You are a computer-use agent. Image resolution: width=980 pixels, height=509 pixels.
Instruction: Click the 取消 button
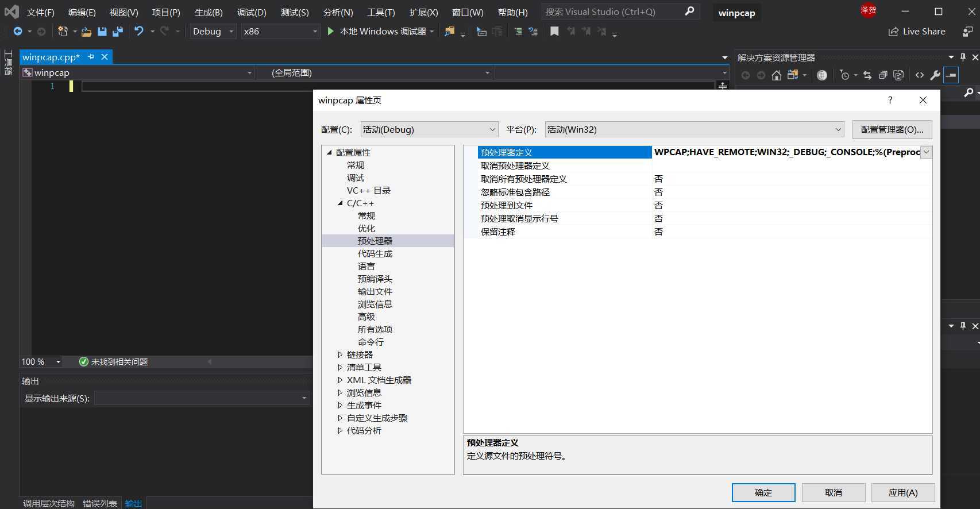point(834,492)
